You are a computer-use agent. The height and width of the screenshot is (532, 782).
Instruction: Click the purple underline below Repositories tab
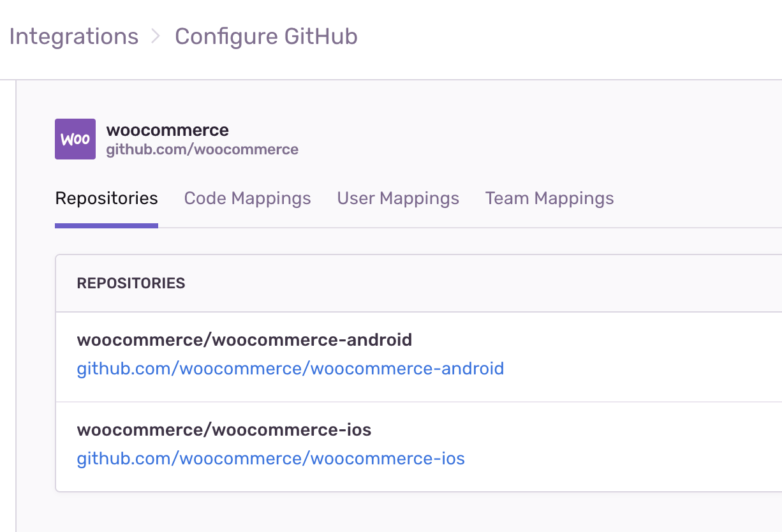107,225
